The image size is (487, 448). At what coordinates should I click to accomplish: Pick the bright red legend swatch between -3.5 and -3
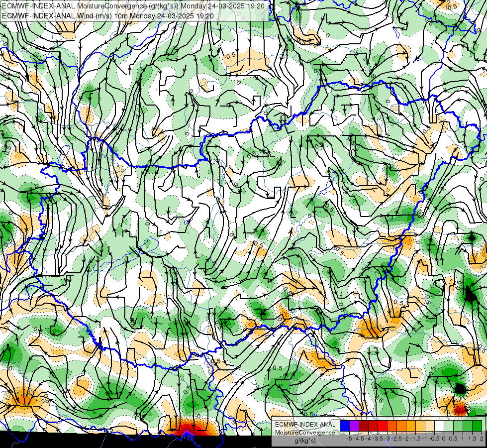coord(383,426)
